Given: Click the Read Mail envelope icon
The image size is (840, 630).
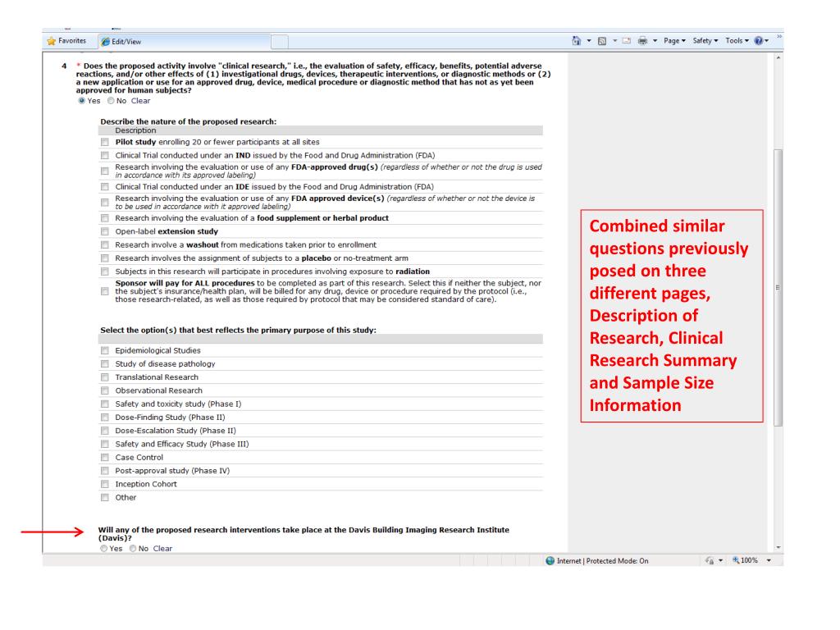Looking at the screenshot, I should (x=626, y=41).
